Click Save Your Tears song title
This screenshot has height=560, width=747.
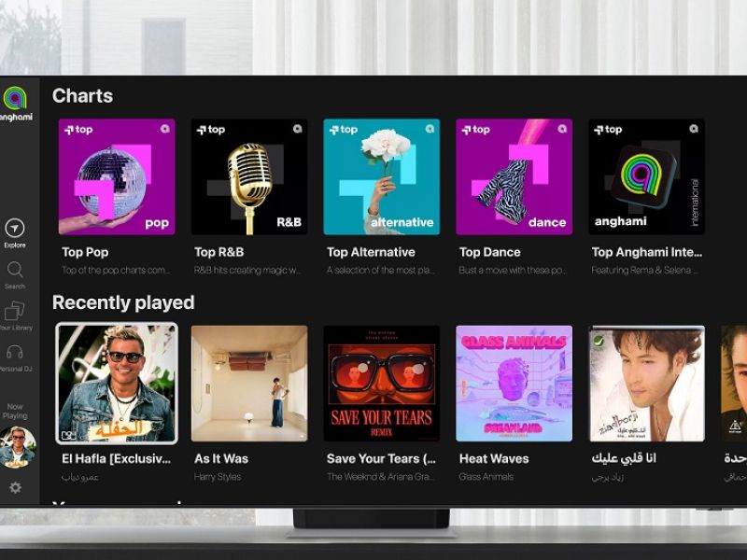381,458
